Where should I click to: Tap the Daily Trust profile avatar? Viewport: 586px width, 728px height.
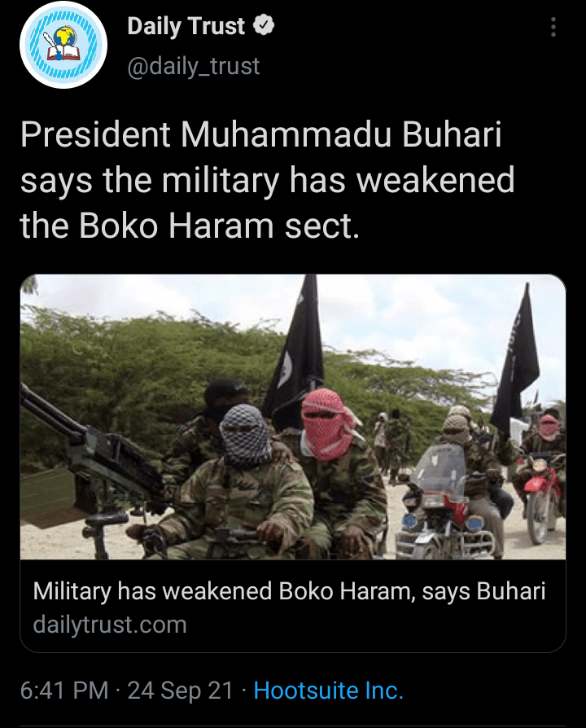tap(63, 45)
